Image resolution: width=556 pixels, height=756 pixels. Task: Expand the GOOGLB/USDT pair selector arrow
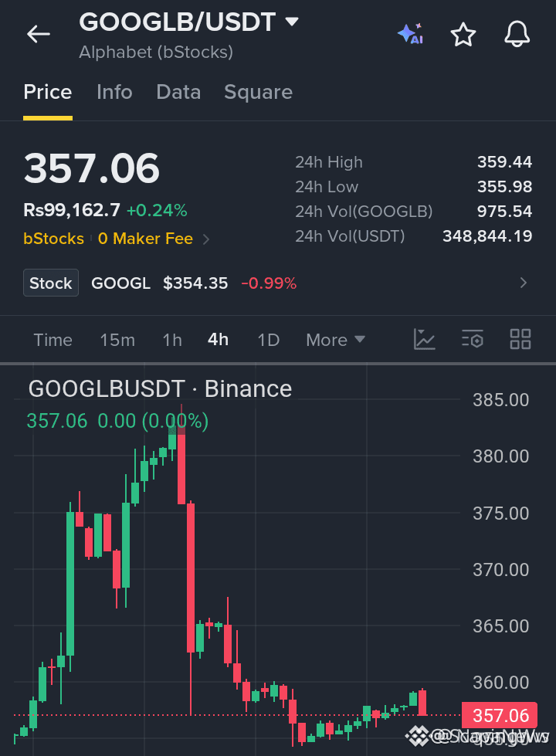click(292, 22)
